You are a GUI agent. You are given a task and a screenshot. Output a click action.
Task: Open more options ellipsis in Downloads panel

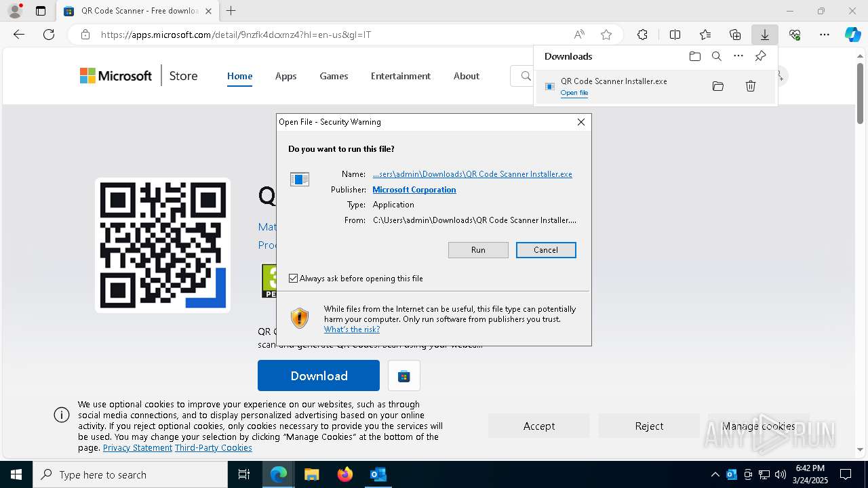click(738, 56)
